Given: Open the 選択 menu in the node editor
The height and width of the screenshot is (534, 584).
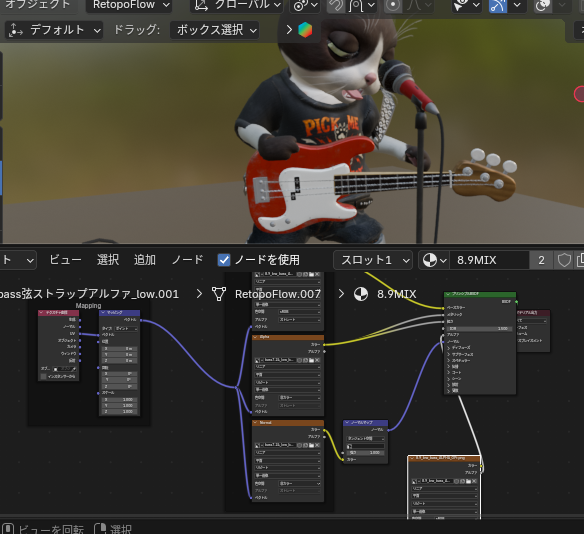Looking at the screenshot, I should click(108, 260).
